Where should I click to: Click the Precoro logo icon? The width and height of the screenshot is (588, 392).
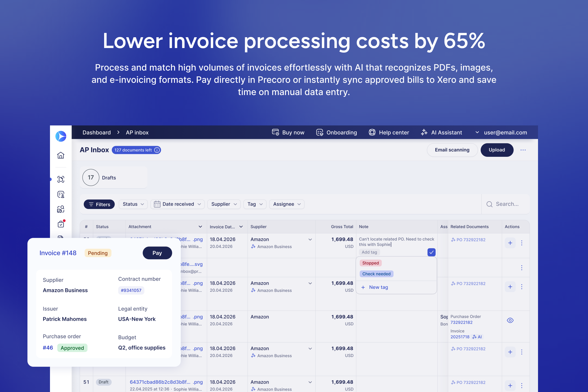[61, 136]
